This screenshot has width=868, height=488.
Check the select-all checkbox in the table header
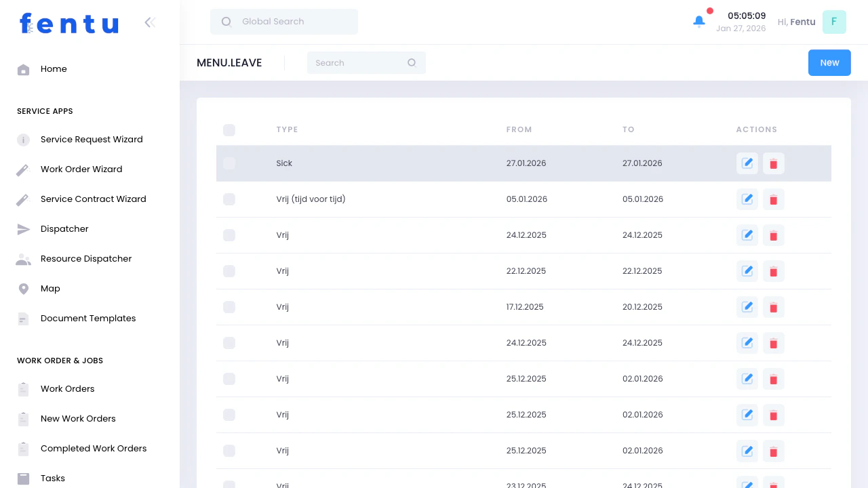coord(229,129)
